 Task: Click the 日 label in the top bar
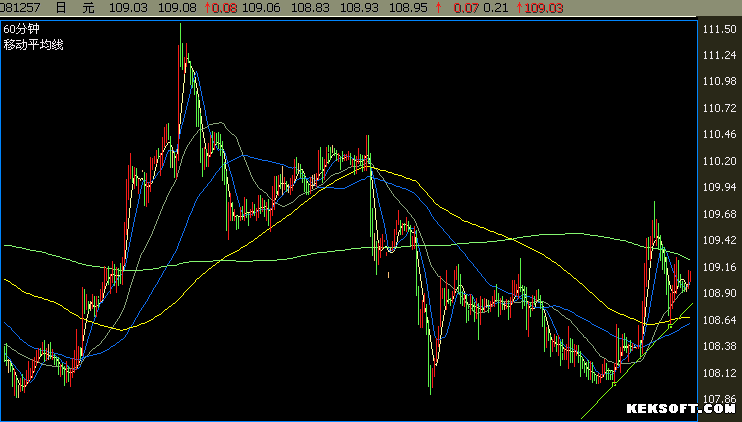[x=61, y=8]
